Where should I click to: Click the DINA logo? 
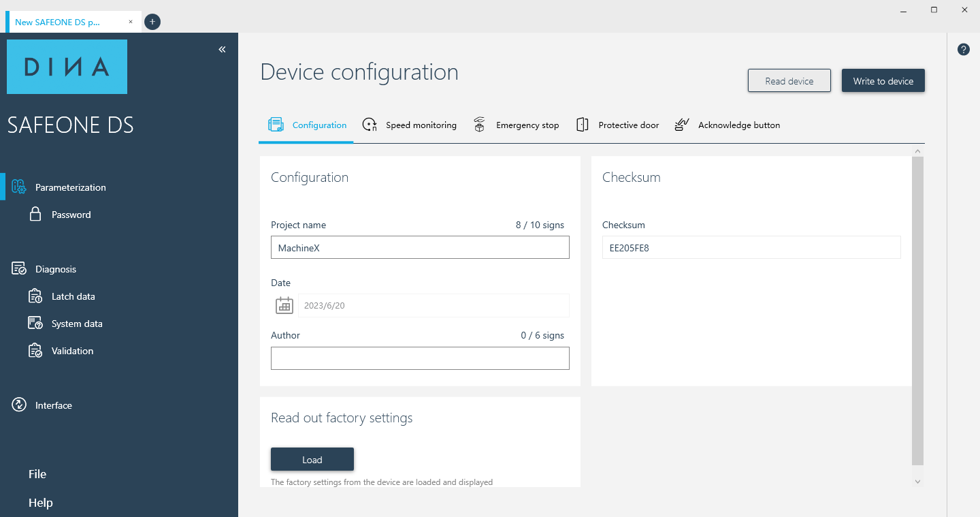[x=67, y=67]
